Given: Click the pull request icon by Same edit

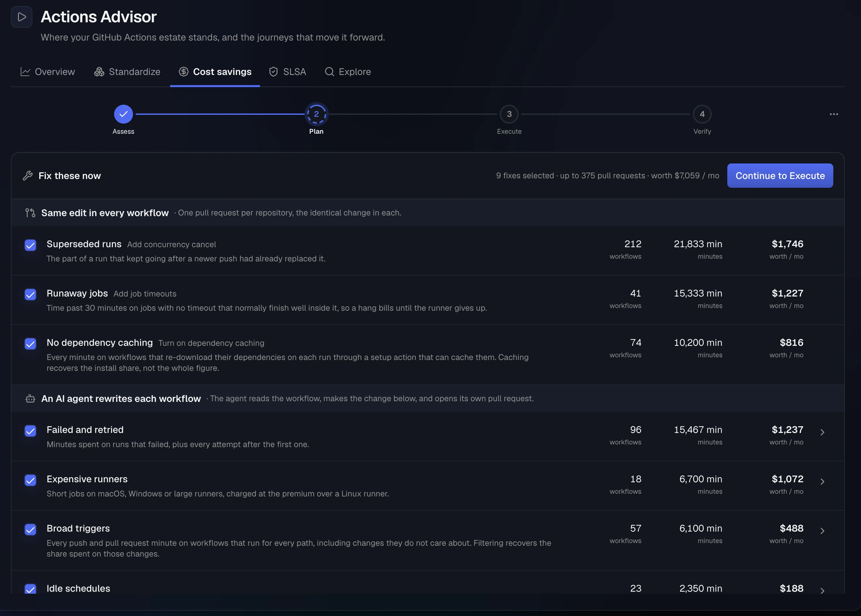Looking at the screenshot, I should tap(30, 213).
